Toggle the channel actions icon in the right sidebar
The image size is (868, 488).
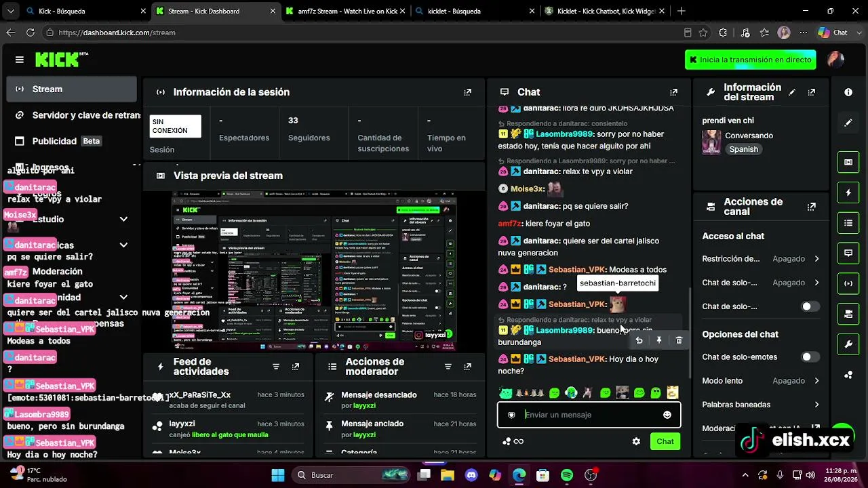pyautogui.click(x=848, y=314)
